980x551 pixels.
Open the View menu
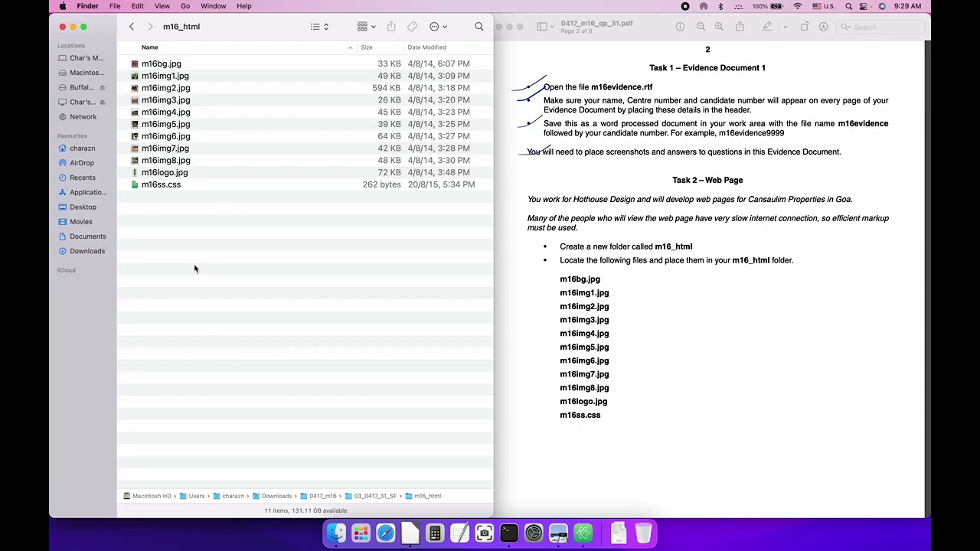[162, 6]
